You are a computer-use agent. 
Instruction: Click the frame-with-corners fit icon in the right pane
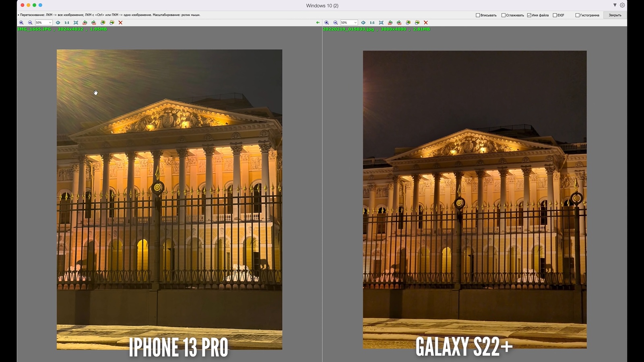point(381,23)
